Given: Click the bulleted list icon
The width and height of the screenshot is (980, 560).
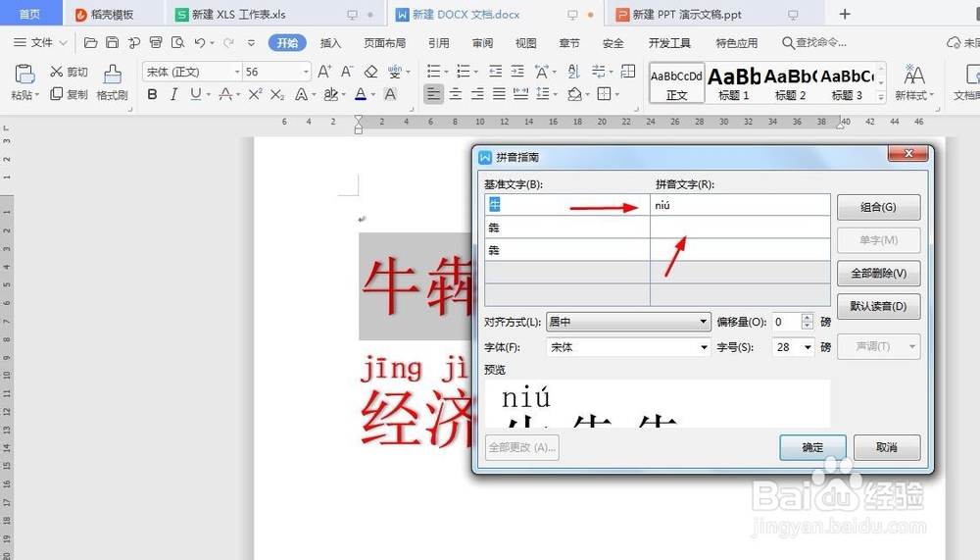Looking at the screenshot, I should click(432, 72).
